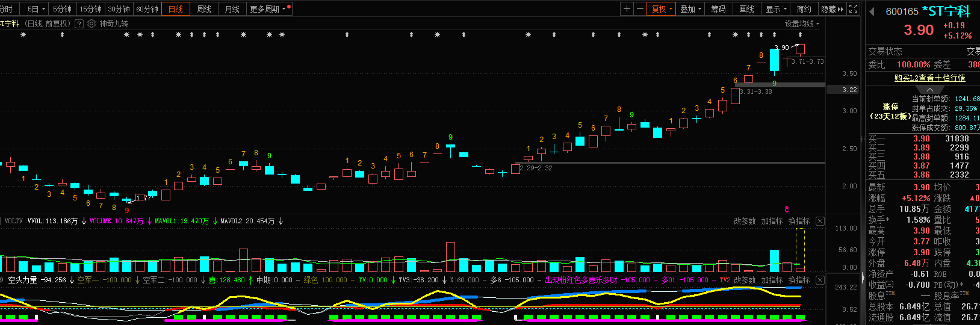The image size is (980, 325).
Task: Click the 涨停 limit-up badge
Action: tap(890, 111)
